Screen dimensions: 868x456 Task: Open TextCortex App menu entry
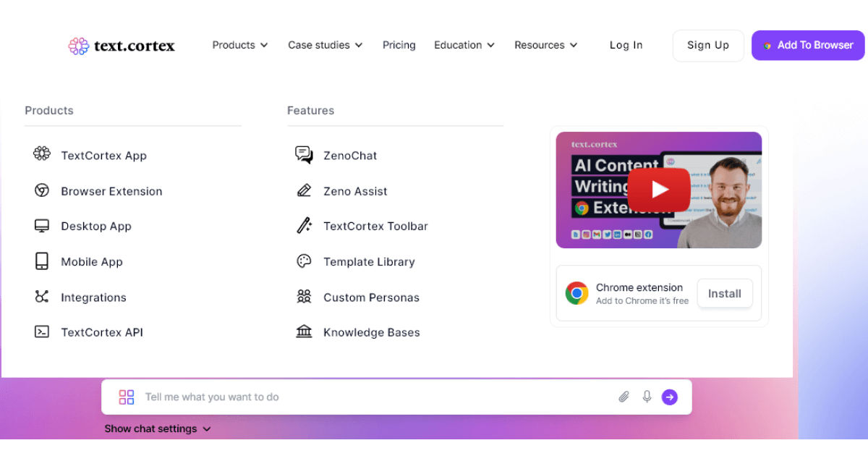[103, 156]
